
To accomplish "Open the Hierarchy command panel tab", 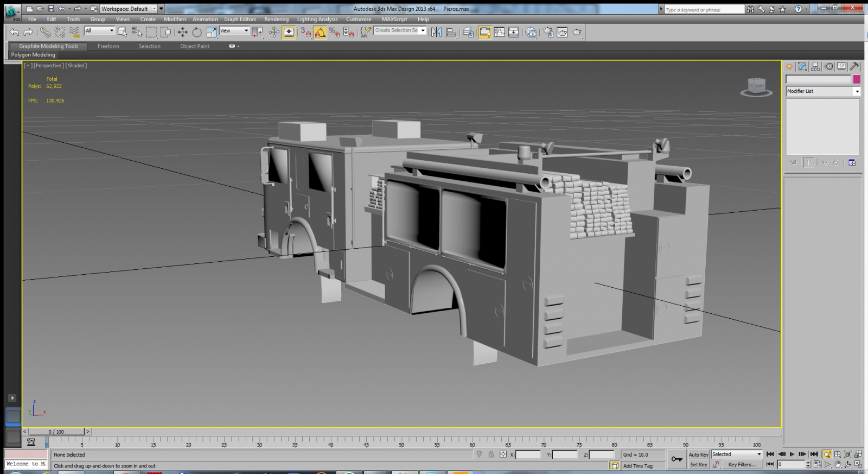I will (815, 66).
